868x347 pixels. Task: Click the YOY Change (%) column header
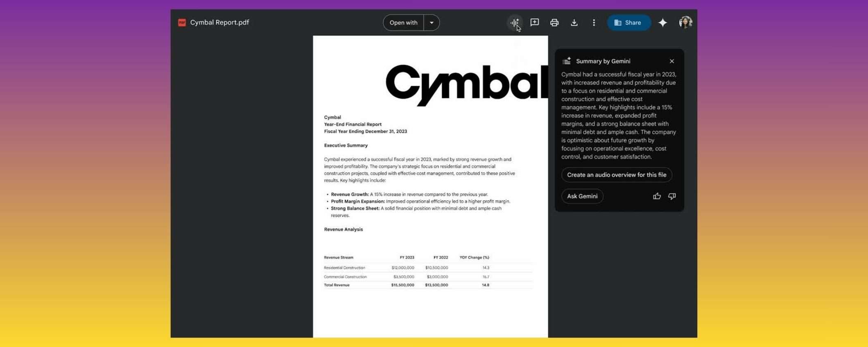(x=474, y=257)
